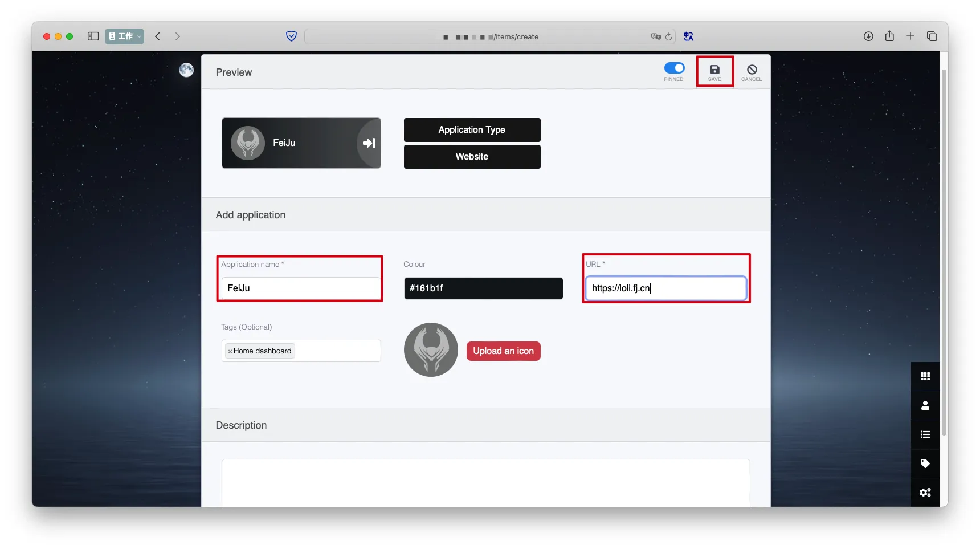Click the arrow on FeiJu preview tile
Screen dimensions: 980x549
point(369,143)
